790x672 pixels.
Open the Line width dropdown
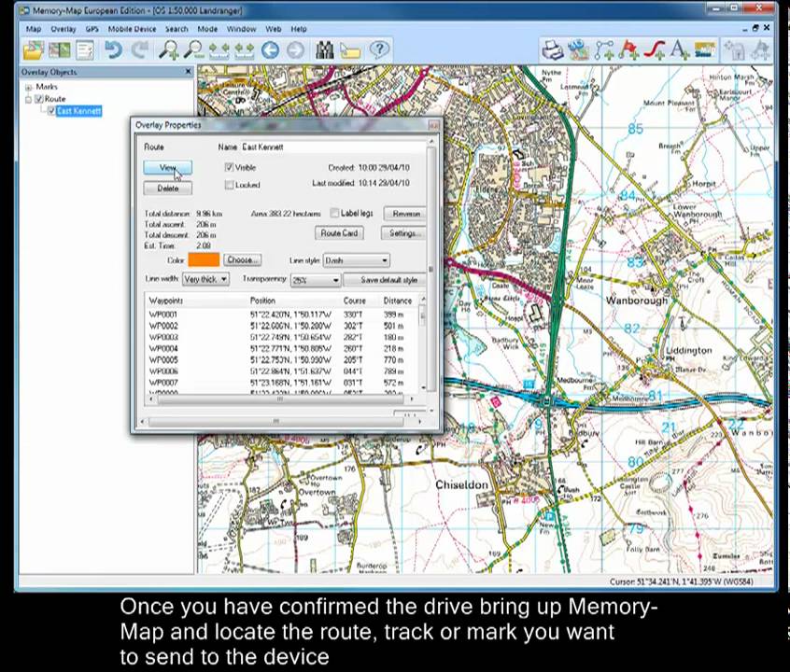[x=206, y=279]
